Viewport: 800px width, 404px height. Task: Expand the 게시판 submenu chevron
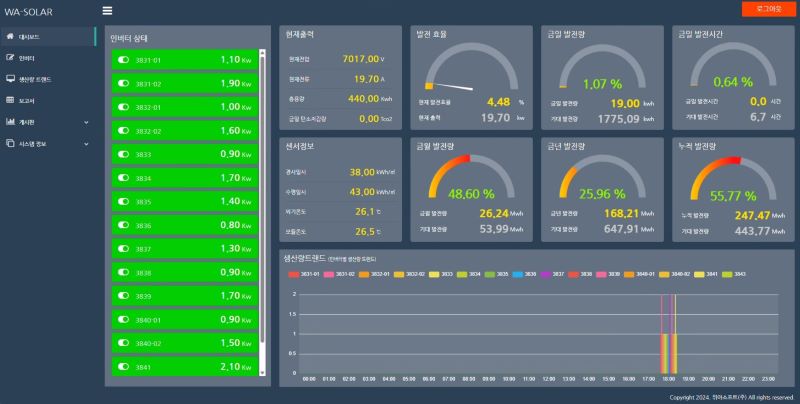click(x=86, y=122)
